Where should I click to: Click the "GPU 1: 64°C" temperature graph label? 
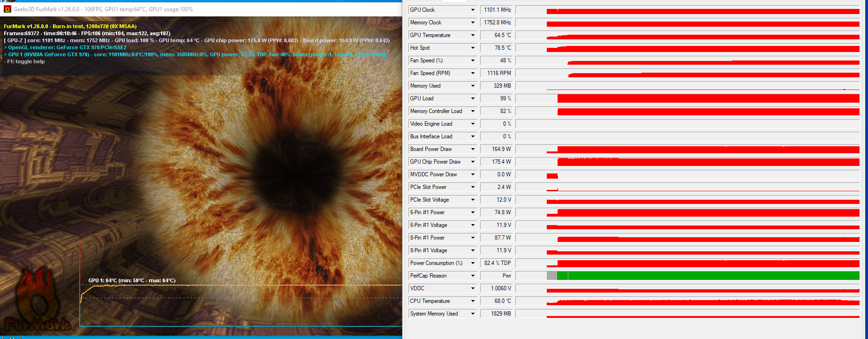(132, 280)
